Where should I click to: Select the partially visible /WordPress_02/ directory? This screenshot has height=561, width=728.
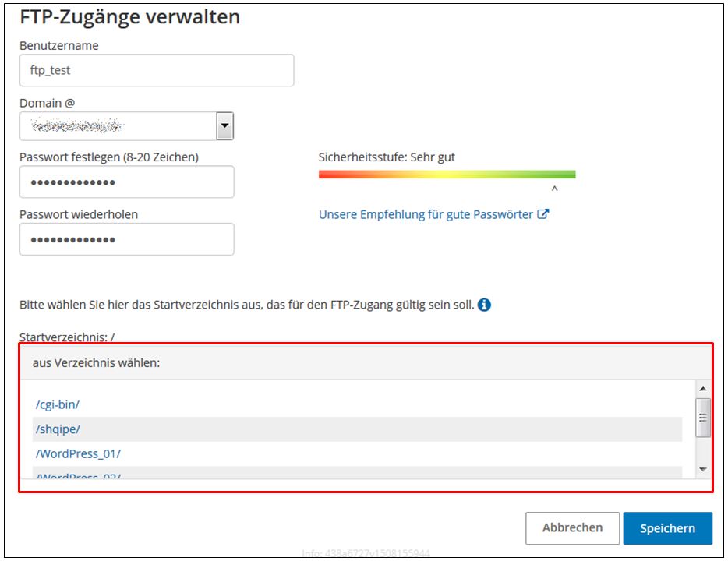point(78,475)
